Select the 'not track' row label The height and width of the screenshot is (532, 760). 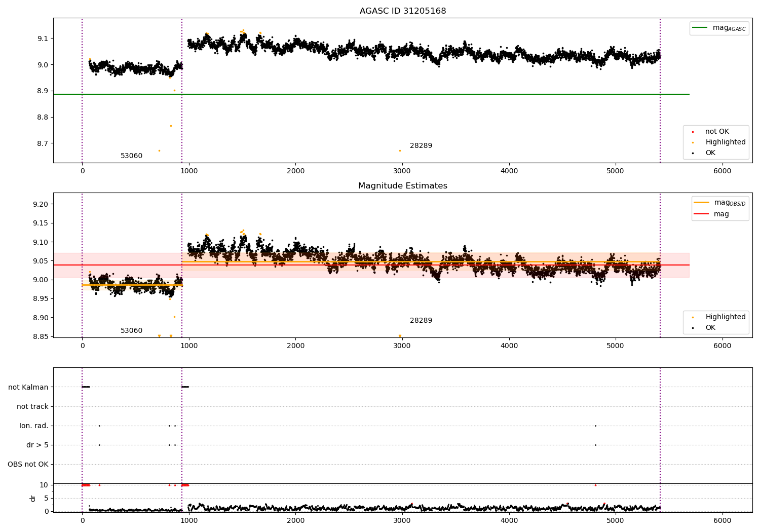pos(32,407)
